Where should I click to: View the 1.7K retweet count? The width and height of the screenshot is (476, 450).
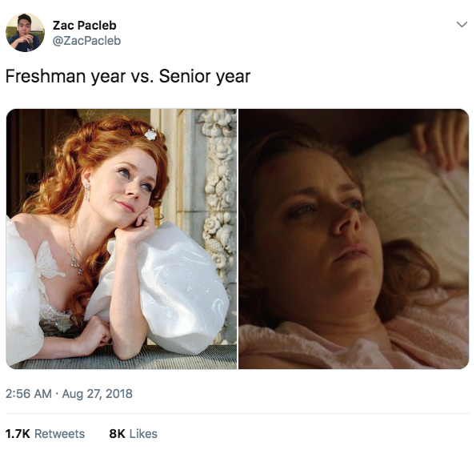tap(18, 434)
